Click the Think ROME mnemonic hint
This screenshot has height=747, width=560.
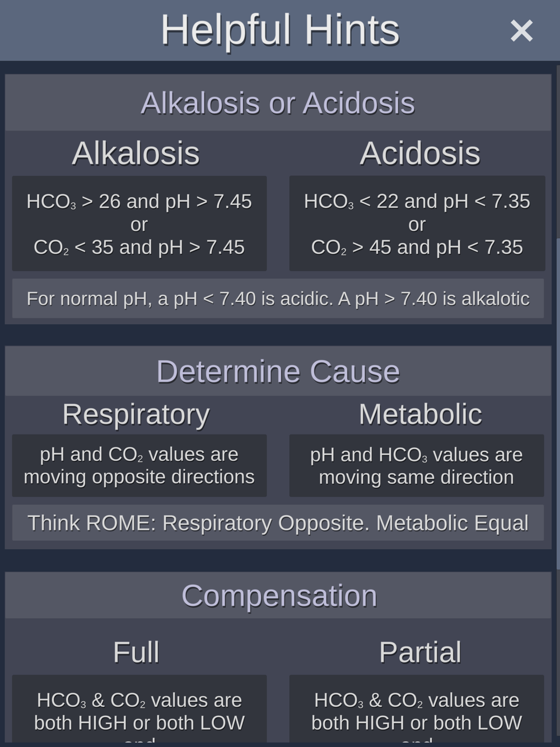pyautogui.click(x=278, y=523)
